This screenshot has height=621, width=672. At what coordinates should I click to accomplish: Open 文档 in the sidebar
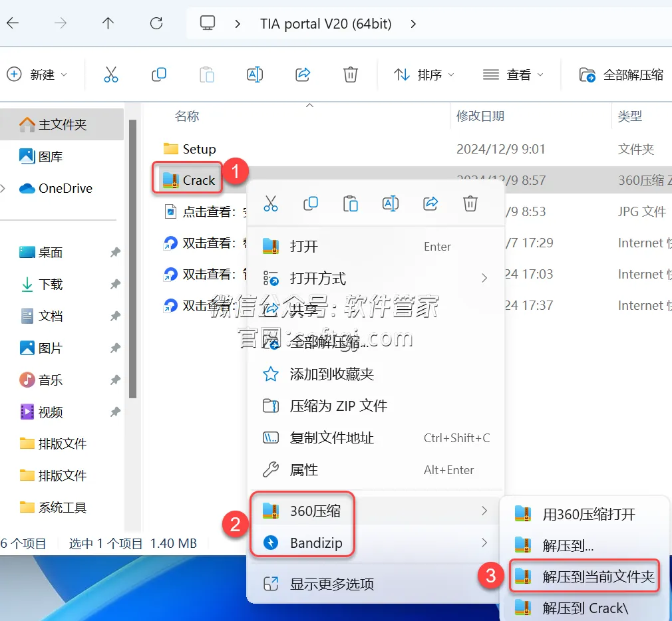click(41, 316)
